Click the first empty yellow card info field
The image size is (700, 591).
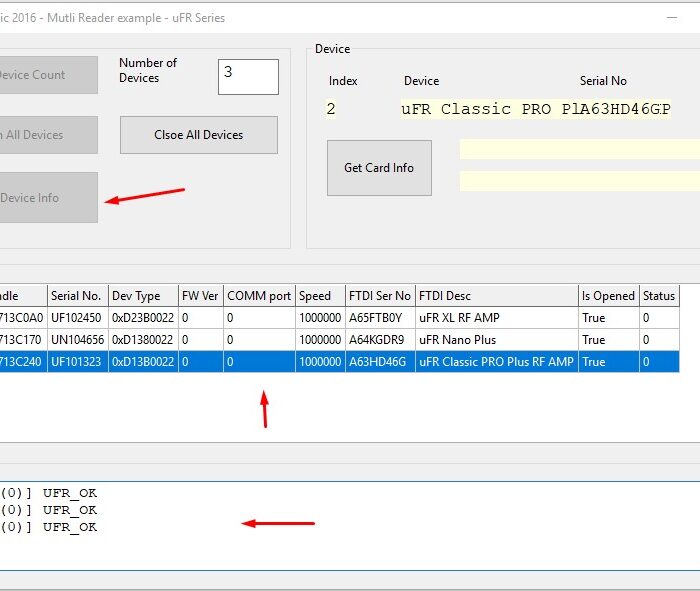click(x=580, y=149)
